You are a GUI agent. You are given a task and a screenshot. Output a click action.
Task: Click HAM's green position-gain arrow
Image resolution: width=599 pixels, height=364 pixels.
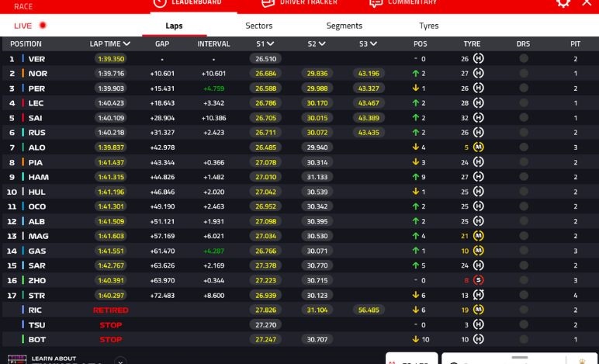[x=416, y=177]
